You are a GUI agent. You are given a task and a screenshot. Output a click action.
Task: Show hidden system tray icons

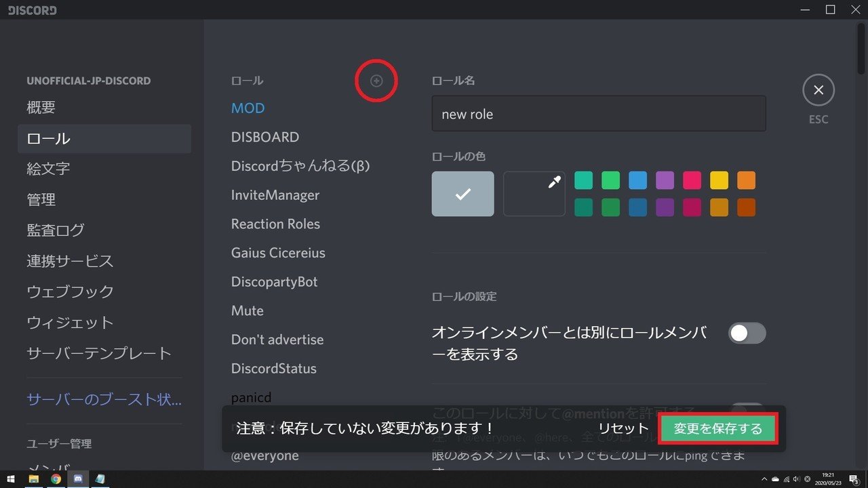[x=765, y=479]
